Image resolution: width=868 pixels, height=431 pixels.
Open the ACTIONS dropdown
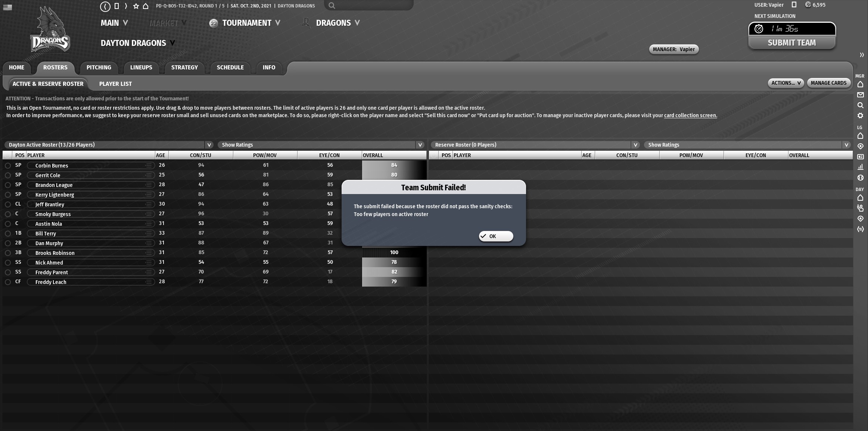point(785,83)
